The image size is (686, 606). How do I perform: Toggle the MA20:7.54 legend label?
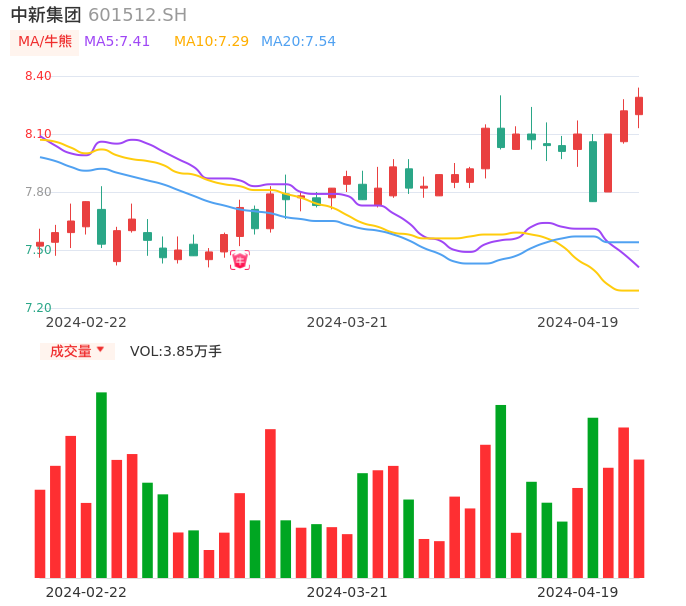(298, 42)
